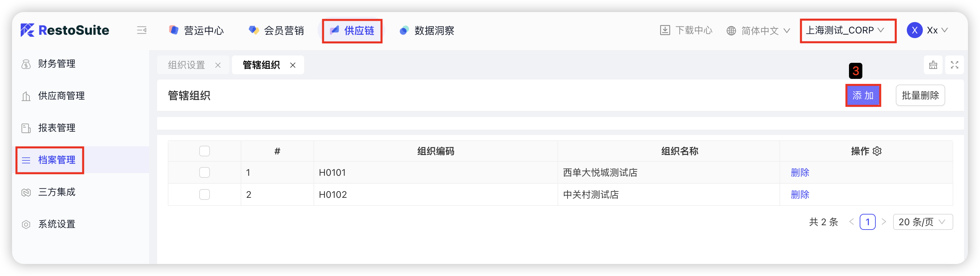Open the 简体中文 language dropdown

pos(758,30)
